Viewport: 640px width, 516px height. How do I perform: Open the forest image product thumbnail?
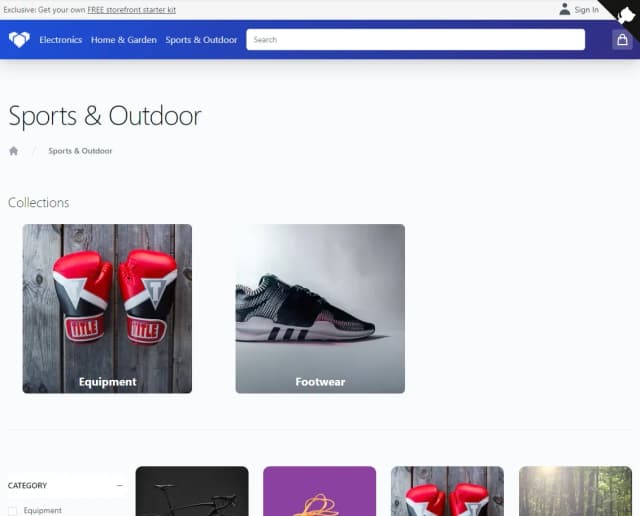(x=575, y=491)
